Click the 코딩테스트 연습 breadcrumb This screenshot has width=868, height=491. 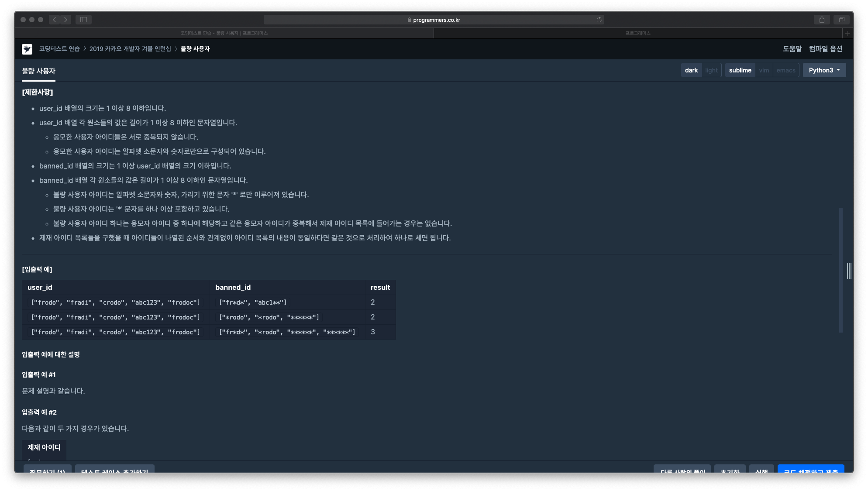coord(59,49)
